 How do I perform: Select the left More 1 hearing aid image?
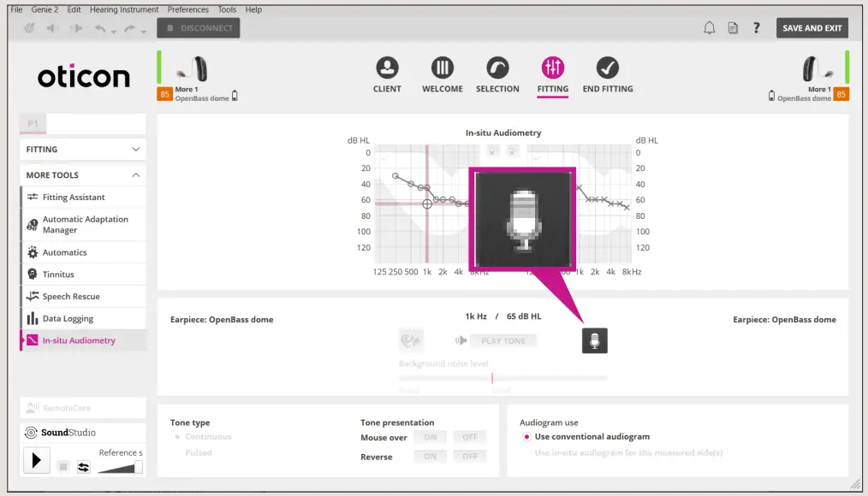192,69
